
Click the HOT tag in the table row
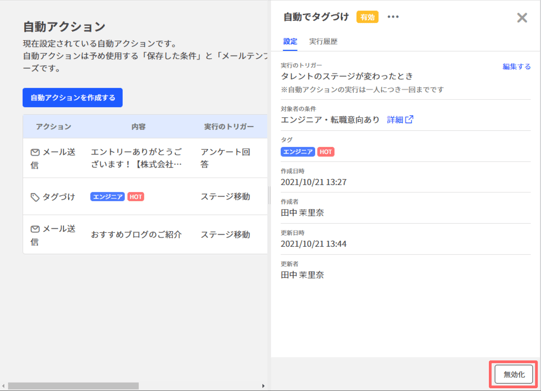coord(136,197)
